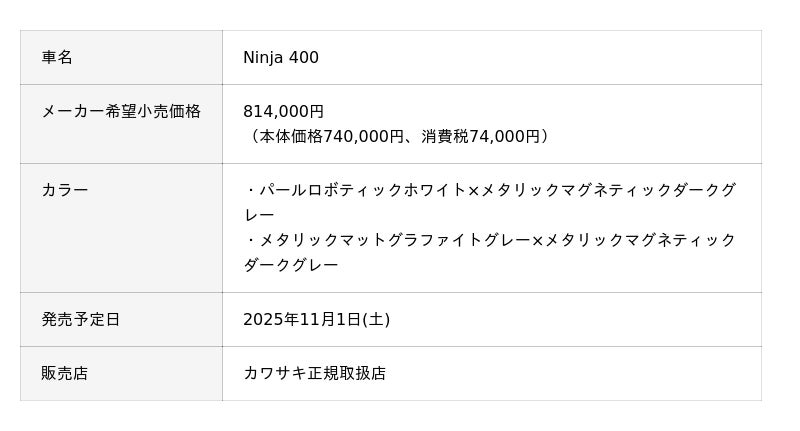Click the bullet before メタリックマットグラファイトグレー
Screen dimensions: 800x431
[x=250, y=240]
